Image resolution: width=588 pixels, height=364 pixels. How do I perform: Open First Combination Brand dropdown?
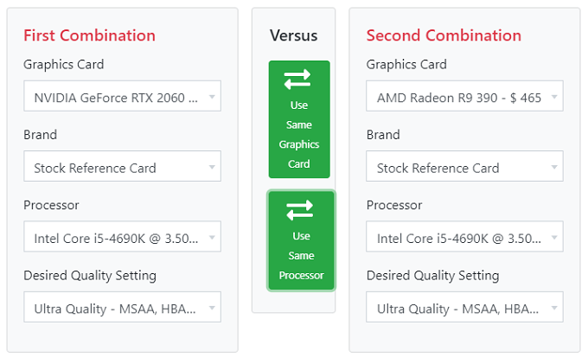coord(122,167)
